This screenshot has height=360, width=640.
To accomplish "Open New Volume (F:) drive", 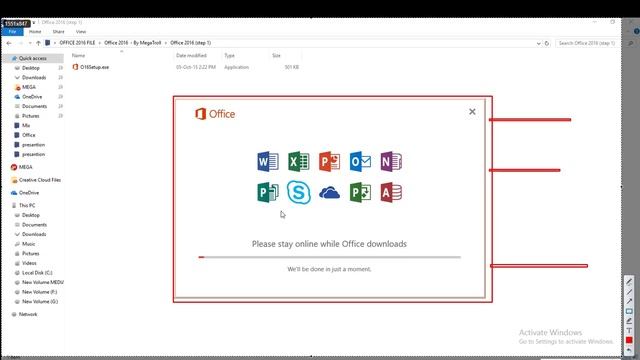I will (x=39, y=292).
